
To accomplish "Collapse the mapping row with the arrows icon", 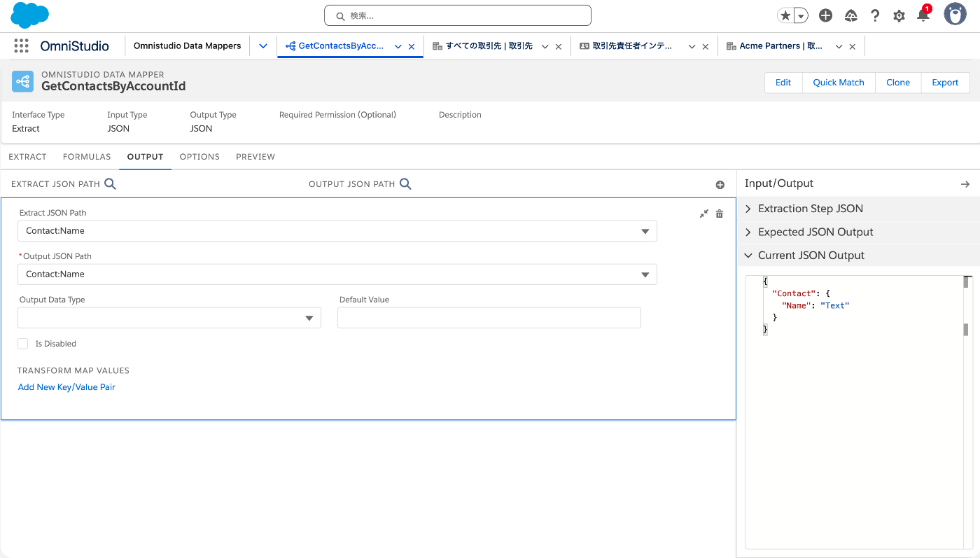I will (x=704, y=214).
